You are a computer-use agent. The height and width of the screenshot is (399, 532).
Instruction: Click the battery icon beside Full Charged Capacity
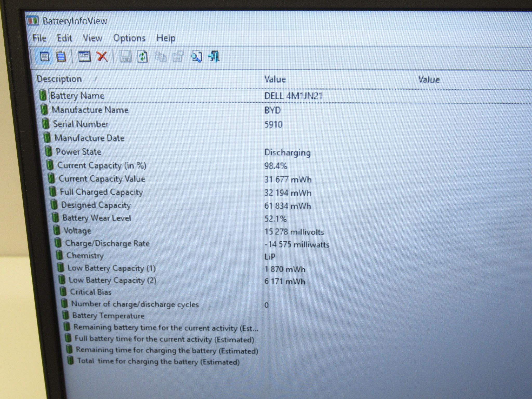53,191
